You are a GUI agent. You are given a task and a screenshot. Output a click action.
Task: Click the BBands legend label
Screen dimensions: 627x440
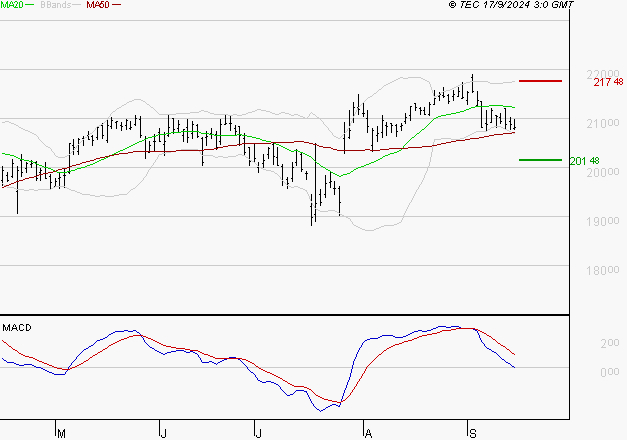point(56,5)
